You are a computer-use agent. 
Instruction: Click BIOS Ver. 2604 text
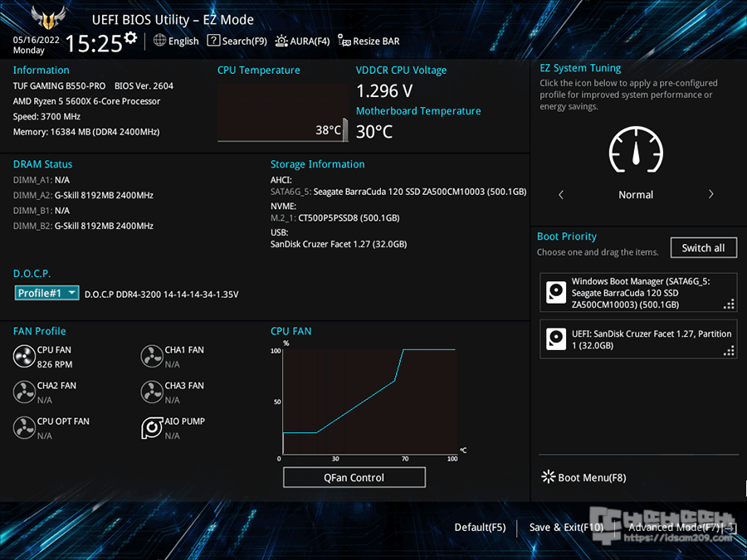pyautogui.click(x=144, y=85)
